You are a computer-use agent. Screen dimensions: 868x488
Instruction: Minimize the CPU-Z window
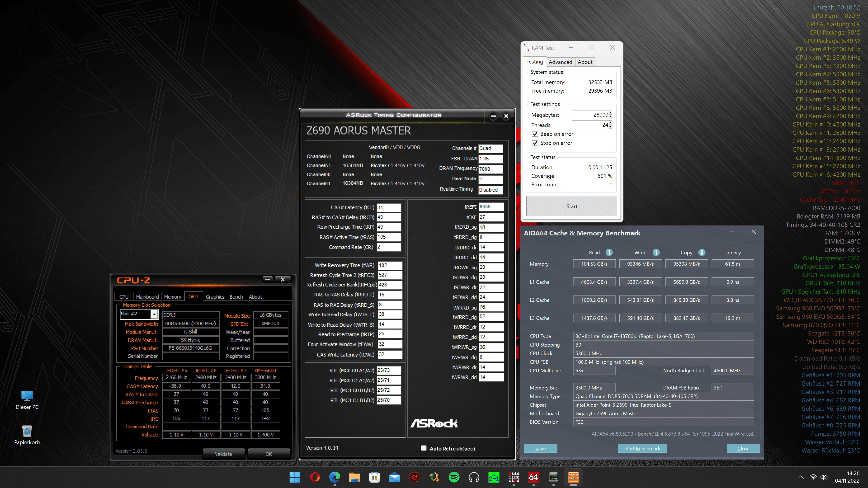(268, 279)
